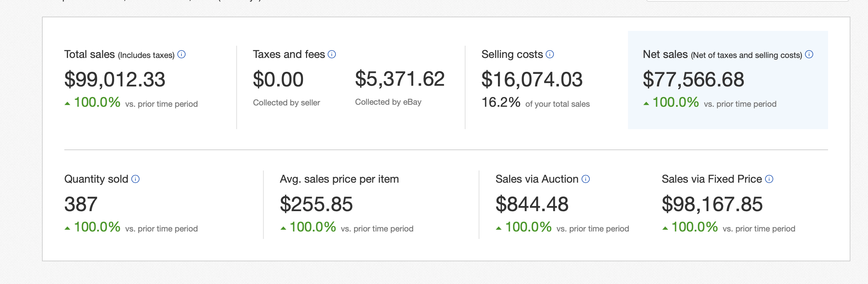This screenshot has width=868, height=284.
Task: Select the 100.0% change under Sales via Auction
Action: click(x=528, y=227)
